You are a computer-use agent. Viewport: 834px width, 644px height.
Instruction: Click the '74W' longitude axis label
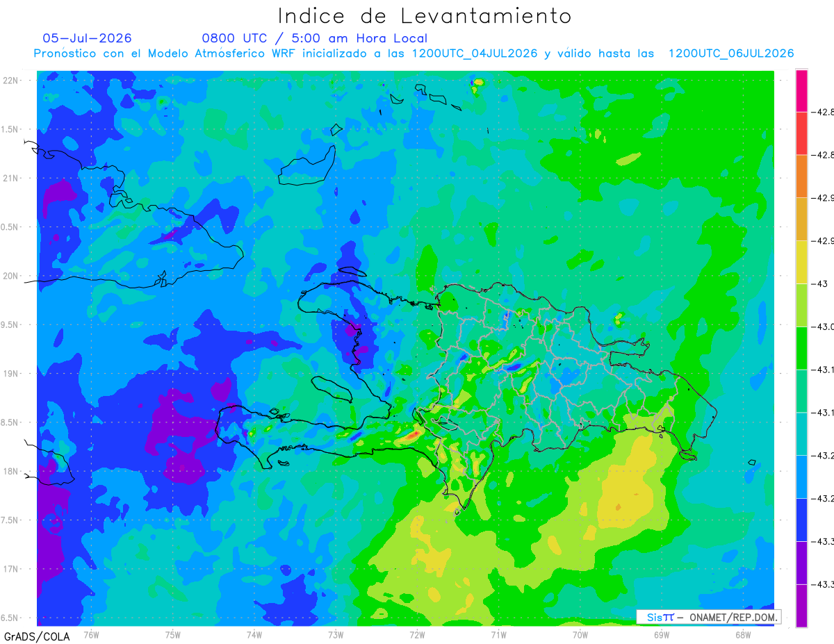coord(254,634)
